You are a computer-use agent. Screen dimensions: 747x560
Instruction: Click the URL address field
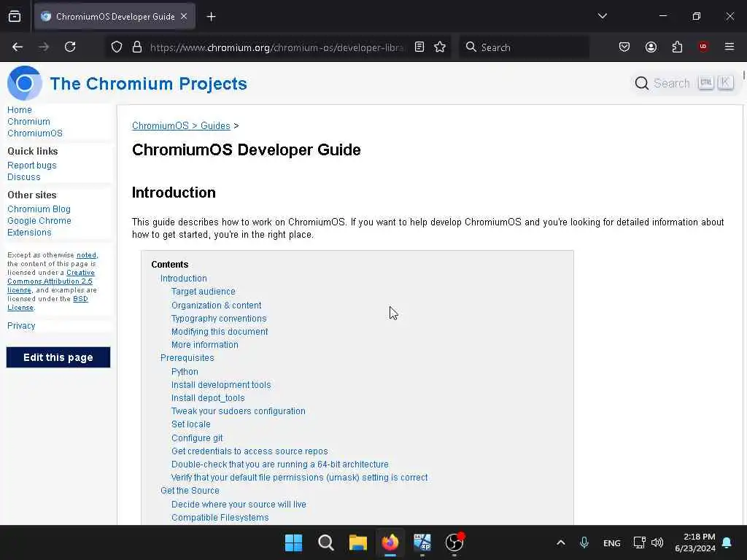coord(276,47)
